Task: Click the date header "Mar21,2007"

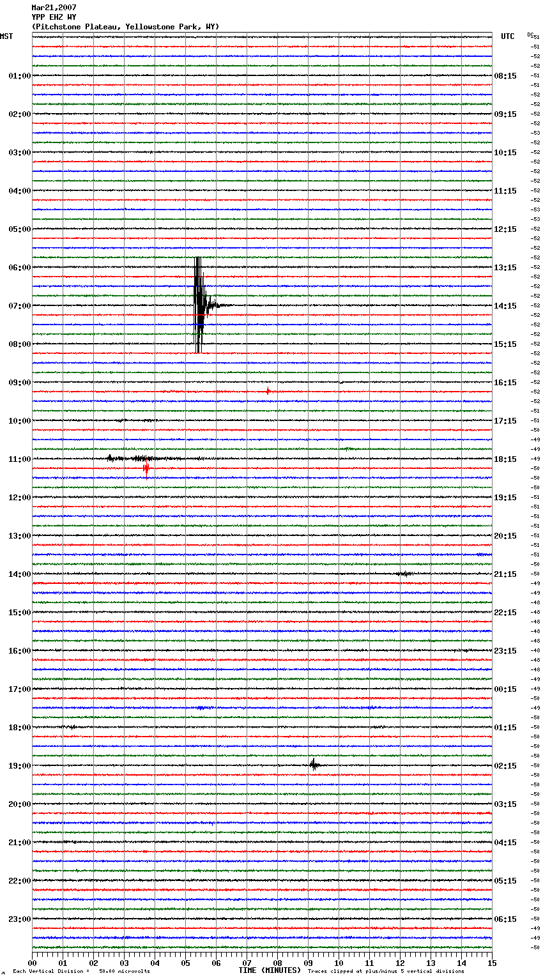Action: [x=54, y=8]
